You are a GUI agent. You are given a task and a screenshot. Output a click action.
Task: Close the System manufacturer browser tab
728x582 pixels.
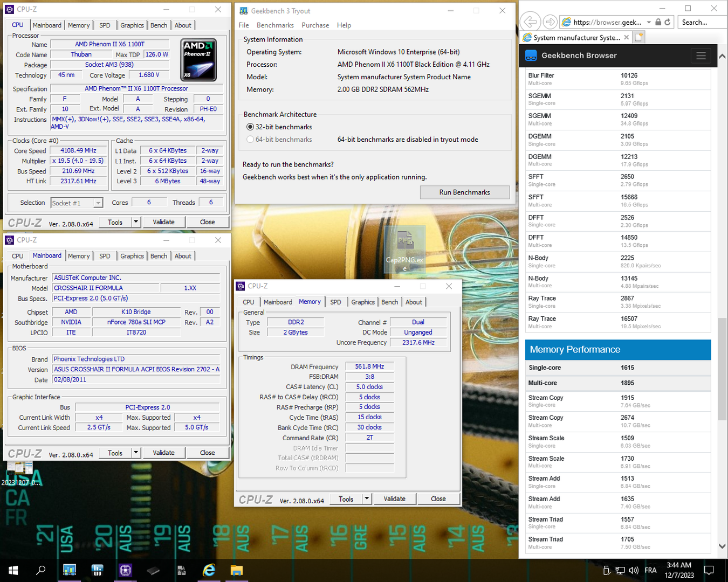626,37
